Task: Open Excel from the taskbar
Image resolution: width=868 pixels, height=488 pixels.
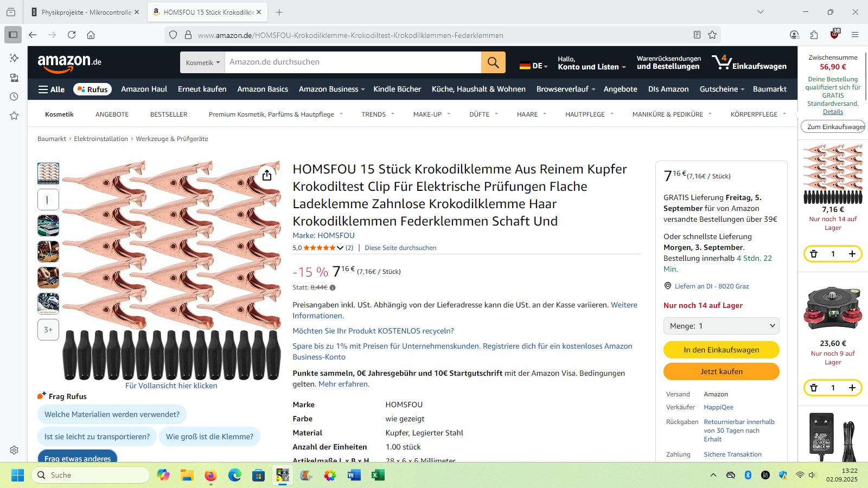Action: pos(378,476)
